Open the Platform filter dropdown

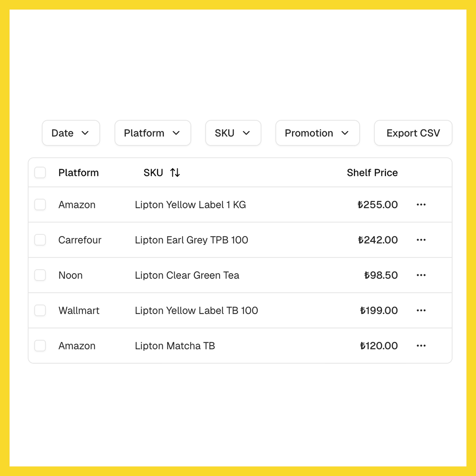(153, 133)
